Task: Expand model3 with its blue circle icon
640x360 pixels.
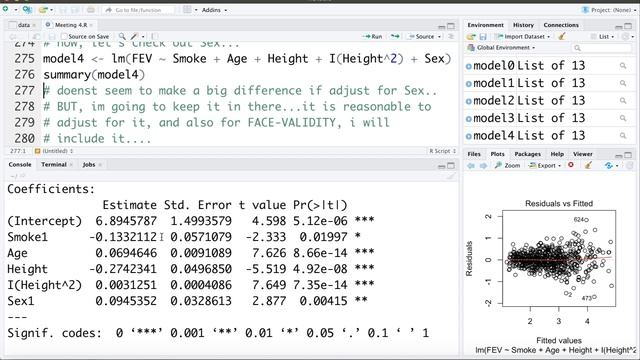Action: (x=469, y=119)
